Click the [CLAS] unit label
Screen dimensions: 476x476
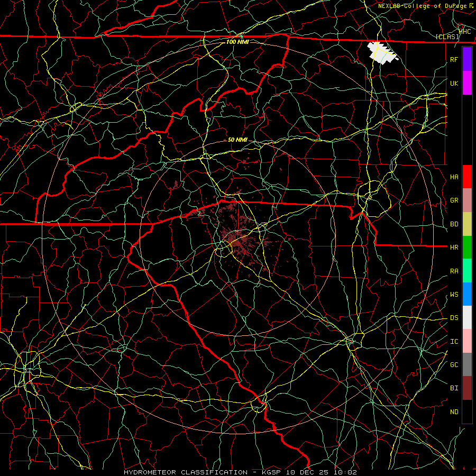click(447, 37)
